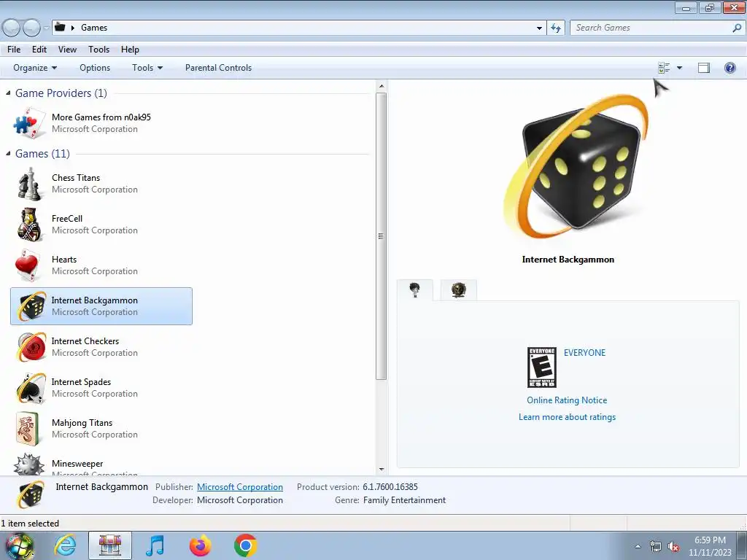
Task: Collapse the Games (11) group
Action: tap(8, 153)
